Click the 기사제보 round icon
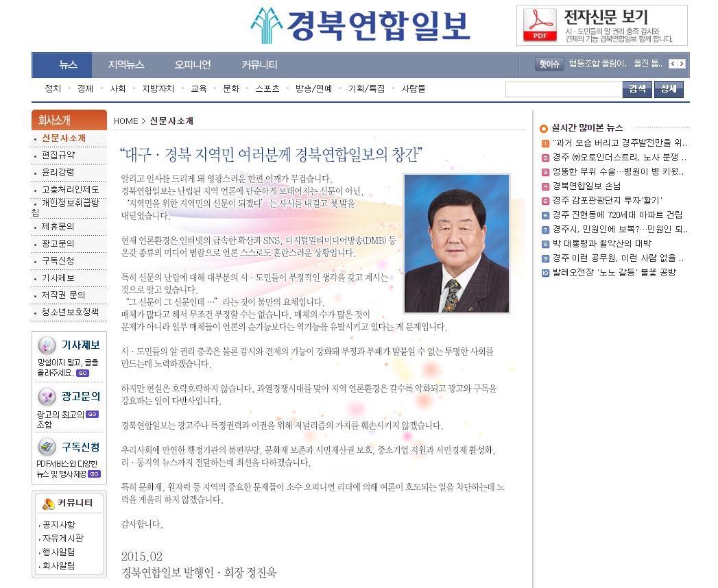 (47, 346)
